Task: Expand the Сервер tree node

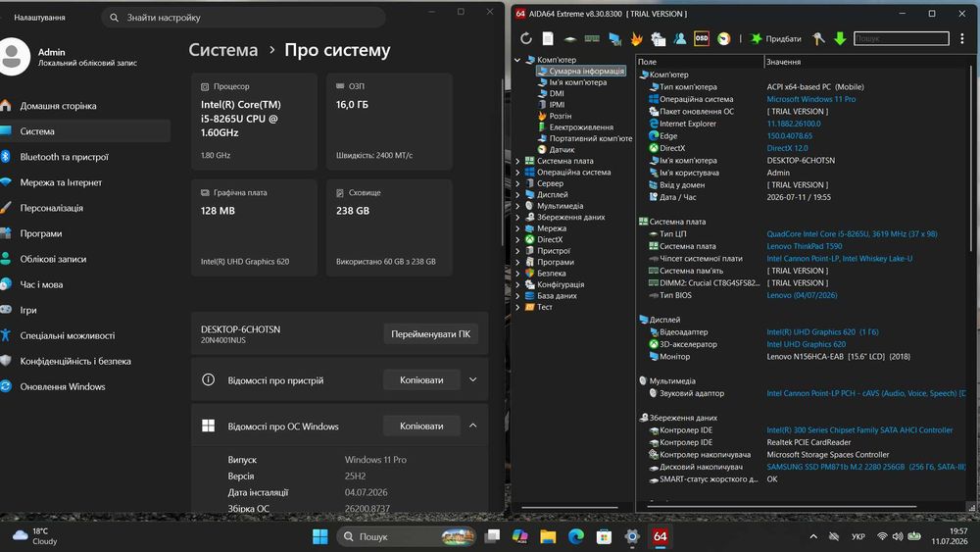Action: tap(517, 183)
